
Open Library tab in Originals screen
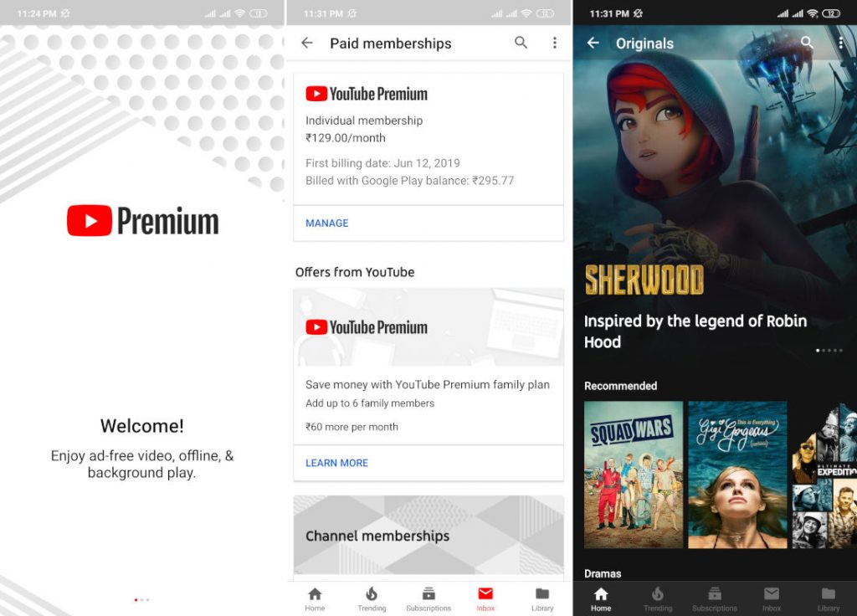[x=828, y=599]
